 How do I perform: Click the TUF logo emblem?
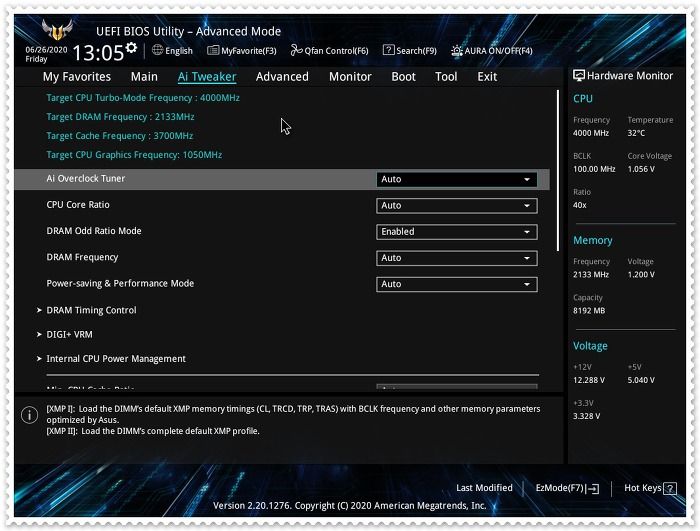click(58, 30)
